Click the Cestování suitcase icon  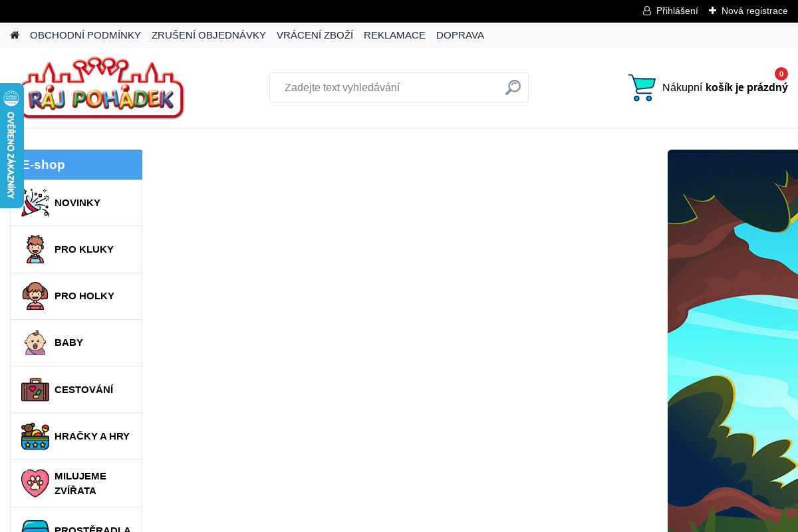pyautogui.click(x=35, y=390)
